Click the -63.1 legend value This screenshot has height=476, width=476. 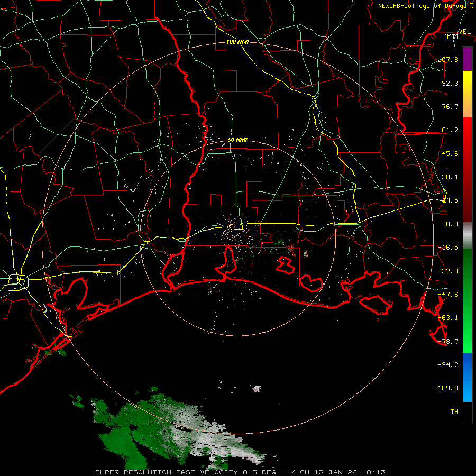(x=448, y=318)
